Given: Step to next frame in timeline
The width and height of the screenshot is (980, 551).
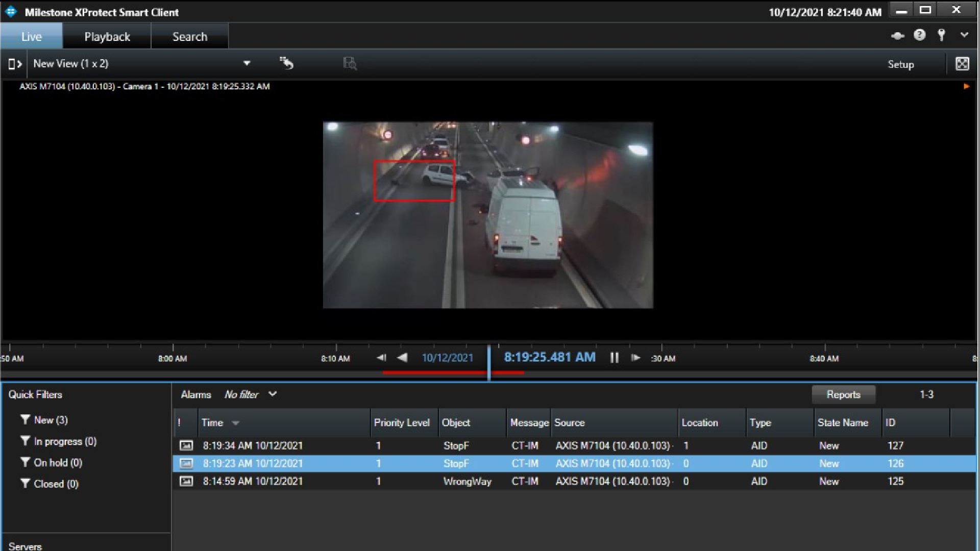Looking at the screenshot, I should point(635,358).
